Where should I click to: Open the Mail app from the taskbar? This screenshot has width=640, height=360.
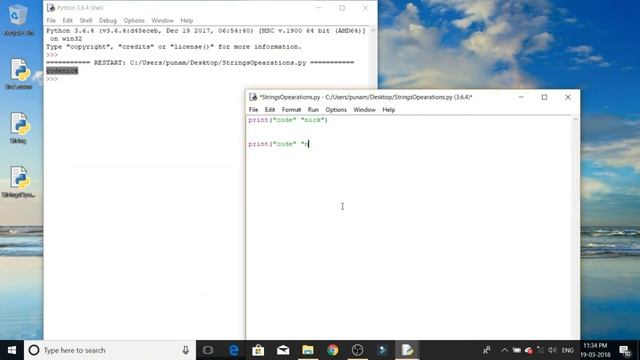coord(283,350)
